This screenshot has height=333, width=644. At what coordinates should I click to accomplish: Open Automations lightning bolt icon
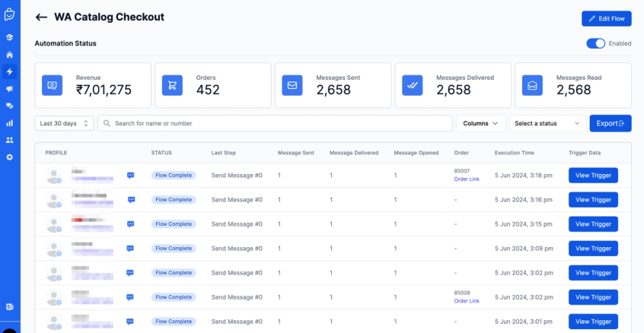click(x=9, y=71)
